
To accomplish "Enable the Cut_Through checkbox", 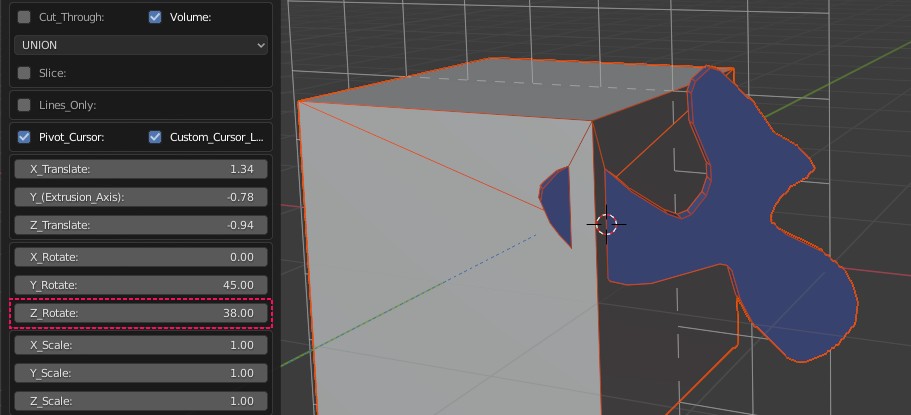I will [x=25, y=17].
